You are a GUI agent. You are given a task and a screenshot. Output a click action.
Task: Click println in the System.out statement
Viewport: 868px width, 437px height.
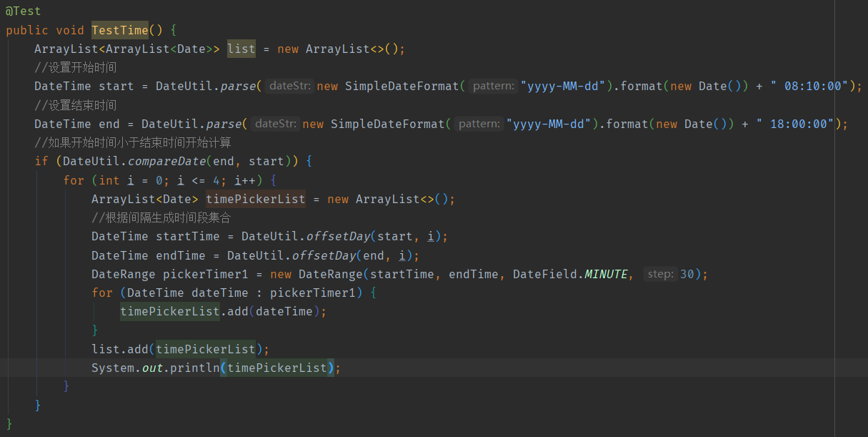tap(195, 368)
